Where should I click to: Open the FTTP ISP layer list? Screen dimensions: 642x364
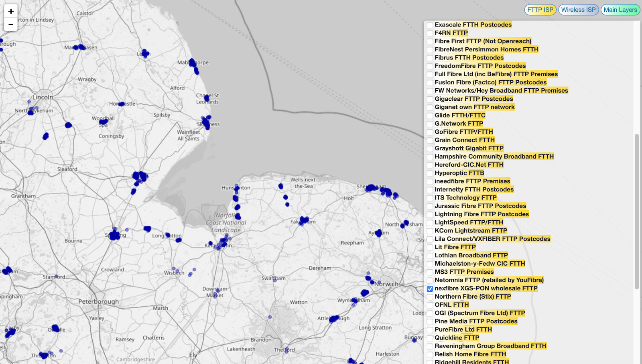click(x=540, y=10)
